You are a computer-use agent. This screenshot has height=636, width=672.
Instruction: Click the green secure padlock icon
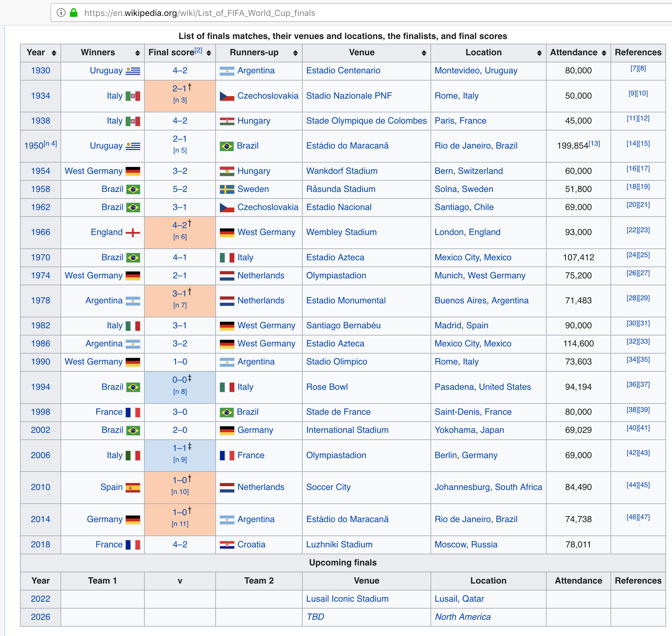click(74, 13)
